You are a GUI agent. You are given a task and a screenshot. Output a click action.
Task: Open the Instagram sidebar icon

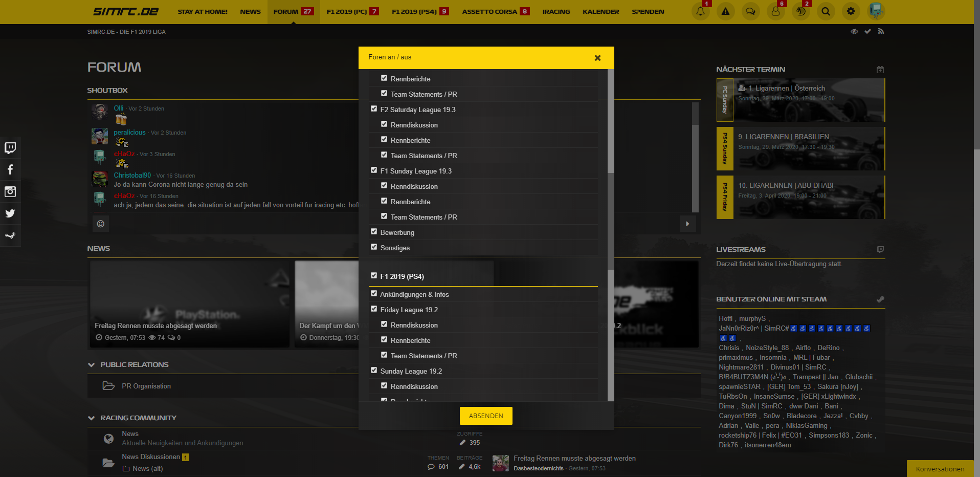tap(10, 191)
